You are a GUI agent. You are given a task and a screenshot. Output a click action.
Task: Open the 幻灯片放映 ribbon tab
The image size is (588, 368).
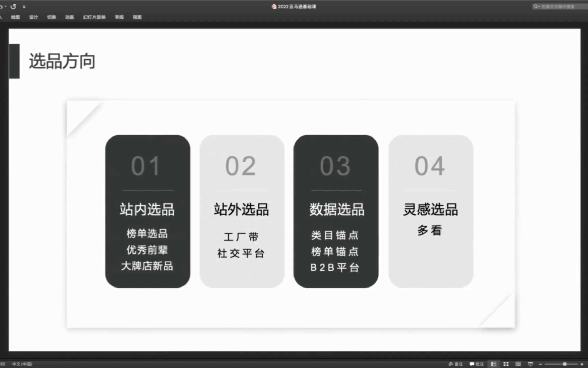(94, 17)
